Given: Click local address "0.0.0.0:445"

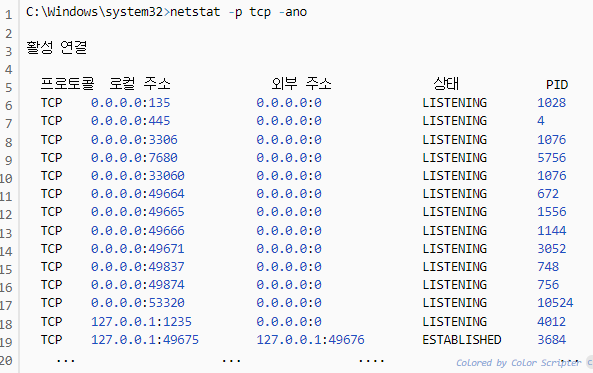Looking at the screenshot, I should [x=130, y=121].
